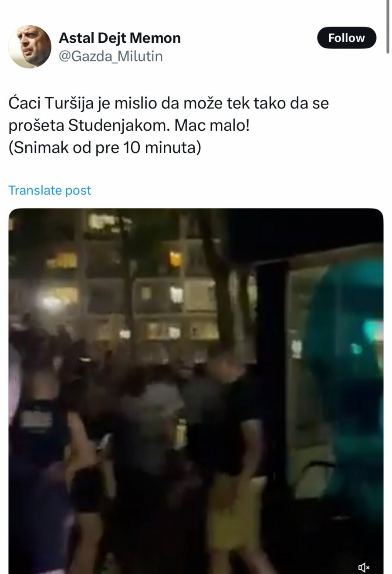Select the line "prošeta Studenjakom. Mac malo!"
Viewport: 392px width, 574px height.
[x=129, y=126]
